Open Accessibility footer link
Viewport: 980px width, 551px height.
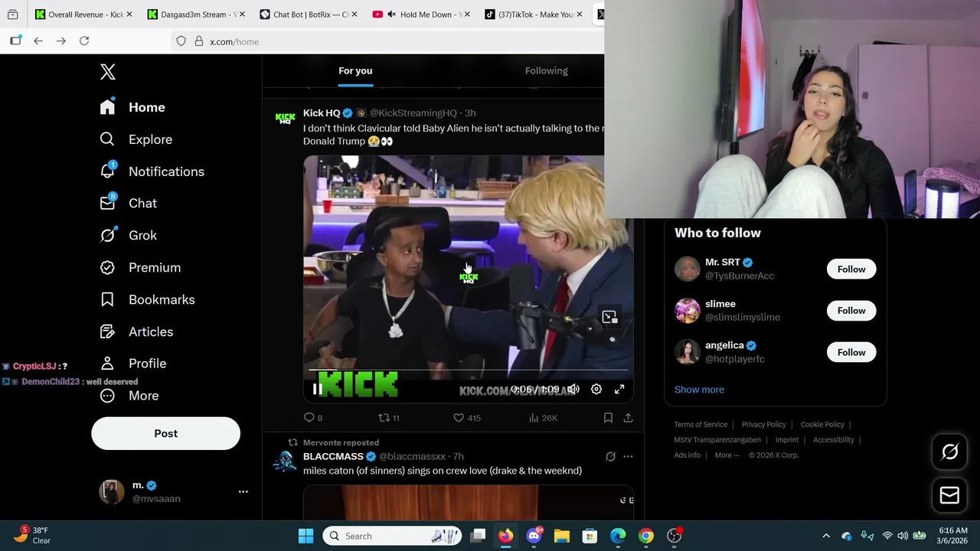(x=832, y=440)
